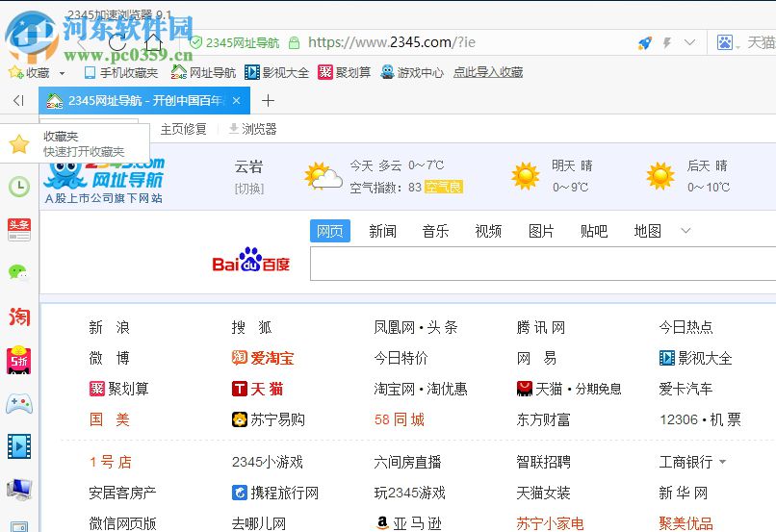Screen dimensions: 776x532
Task: Open 影视大全 link in site grid
Action: [695, 358]
